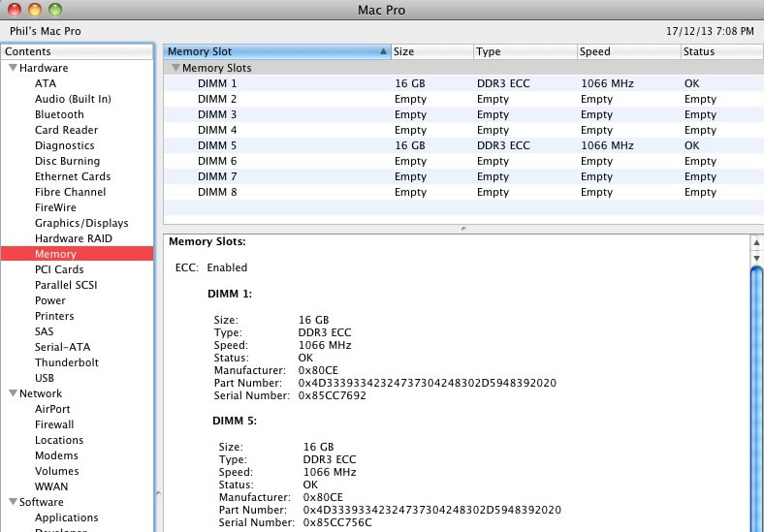Select Printers in sidebar
764x532 pixels.
(x=54, y=316)
